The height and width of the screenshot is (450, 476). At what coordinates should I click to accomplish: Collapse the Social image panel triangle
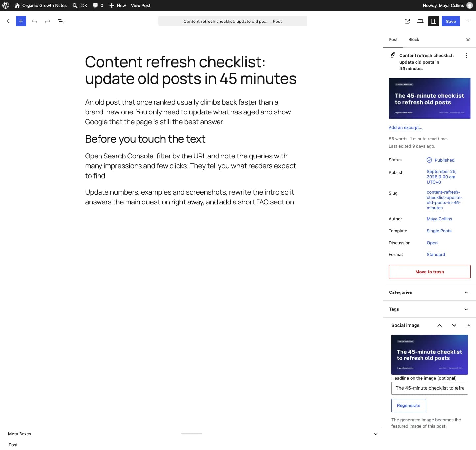(469, 325)
